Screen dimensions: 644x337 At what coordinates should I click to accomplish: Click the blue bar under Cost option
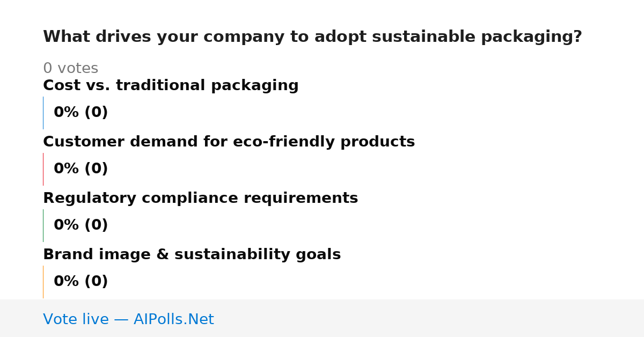click(43, 113)
